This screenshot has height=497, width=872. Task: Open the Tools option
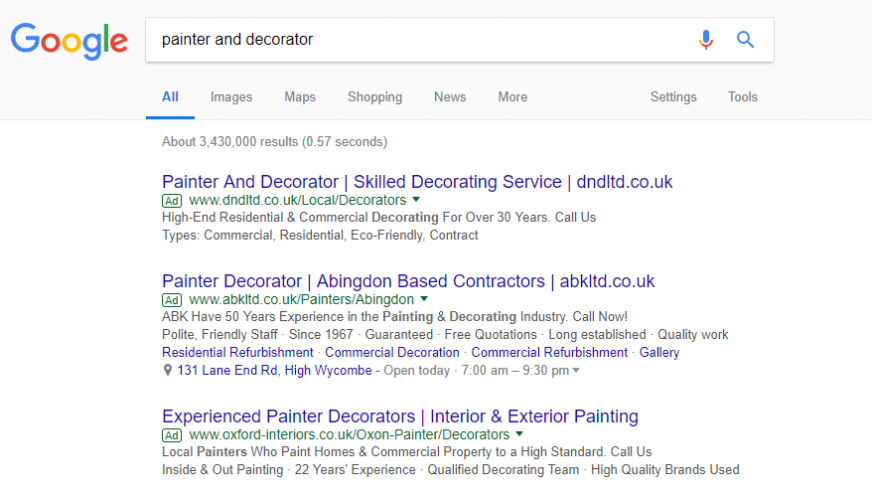pos(742,97)
